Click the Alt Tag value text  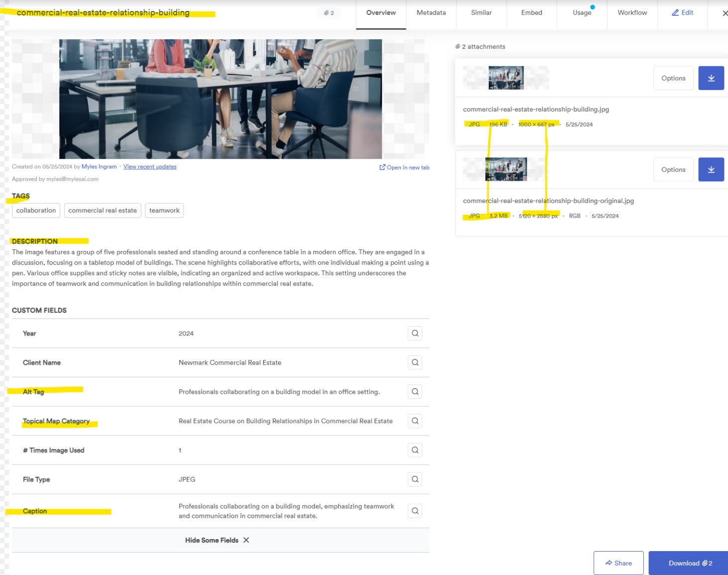click(x=279, y=392)
